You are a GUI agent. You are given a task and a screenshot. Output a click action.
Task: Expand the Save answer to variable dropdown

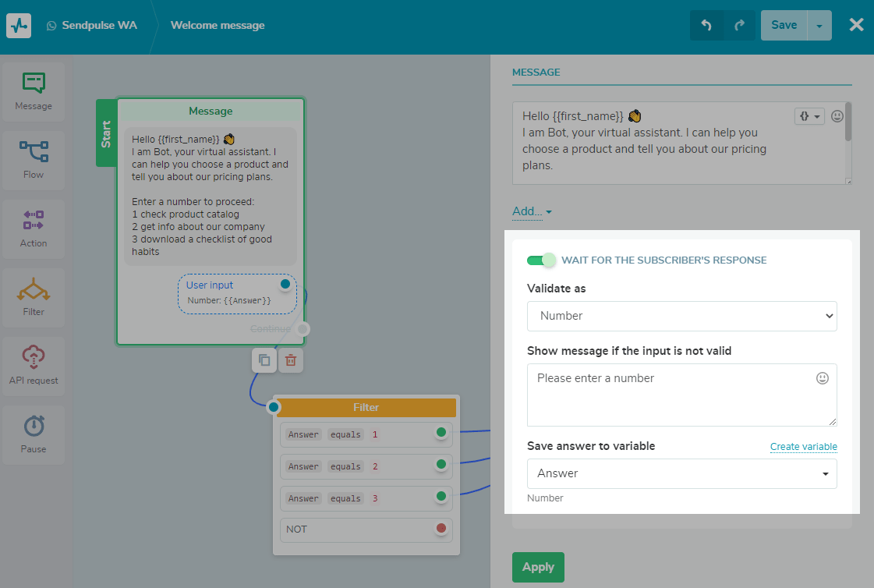[x=681, y=473]
